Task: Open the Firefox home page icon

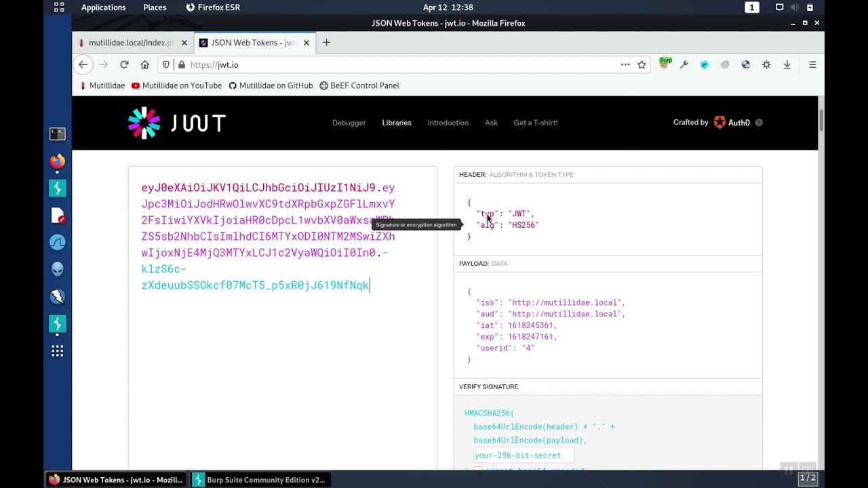Action: click(144, 64)
